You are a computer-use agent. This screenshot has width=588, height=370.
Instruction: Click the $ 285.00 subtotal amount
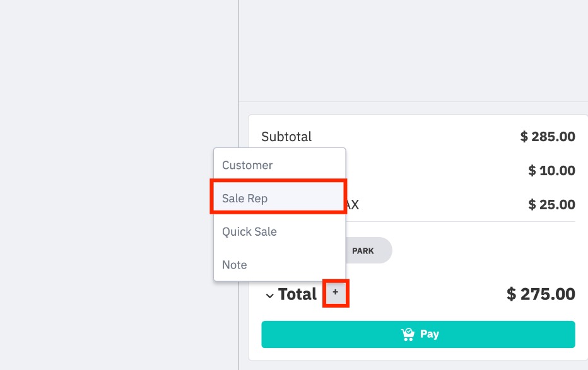pyautogui.click(x=548, y=137)
